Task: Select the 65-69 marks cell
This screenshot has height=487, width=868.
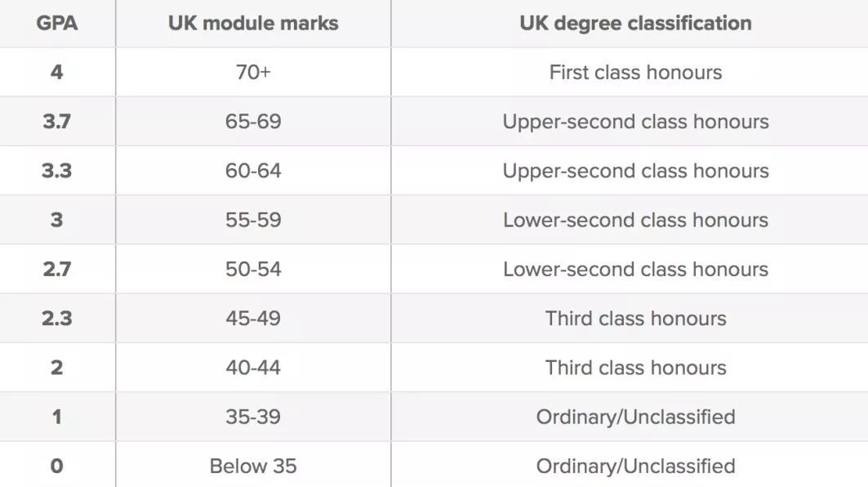Action: [x=253, y=122]
